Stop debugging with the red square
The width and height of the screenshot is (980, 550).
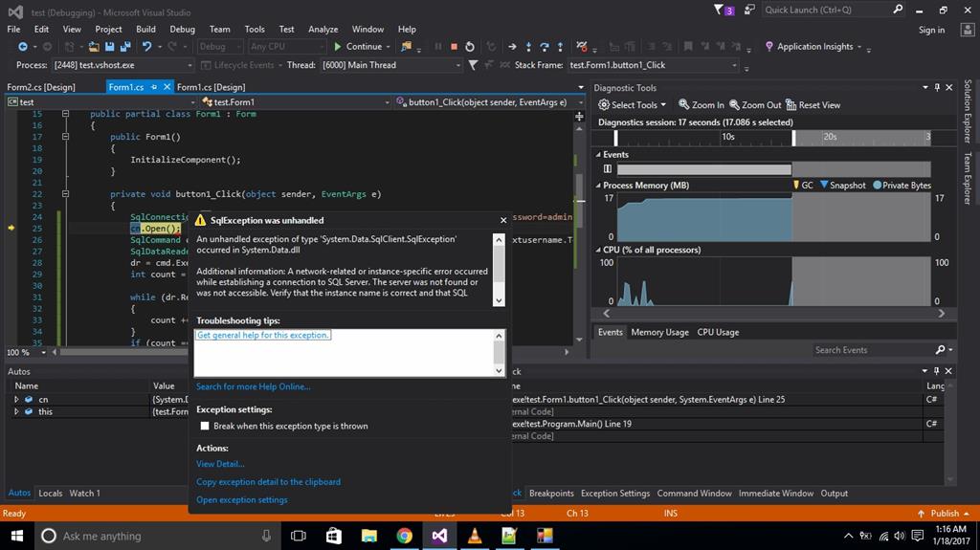pyautogui.click(x=455, y=47)
